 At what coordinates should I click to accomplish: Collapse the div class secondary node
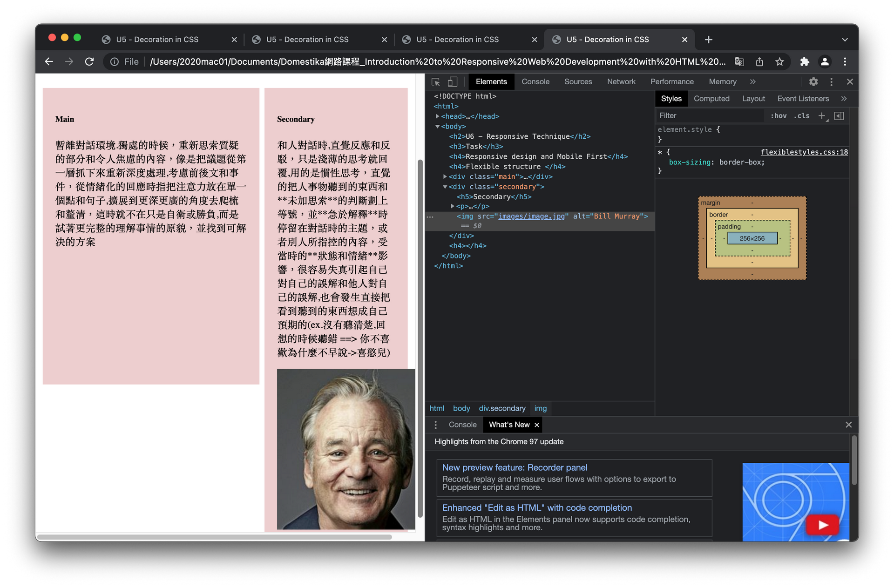445,187
